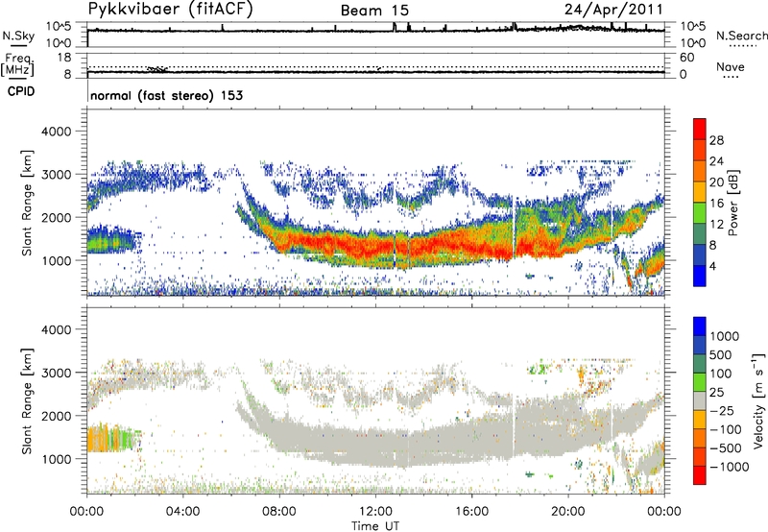
Task: Click the 16 tick on power colorbar
Action: click(x=716, y=204)
